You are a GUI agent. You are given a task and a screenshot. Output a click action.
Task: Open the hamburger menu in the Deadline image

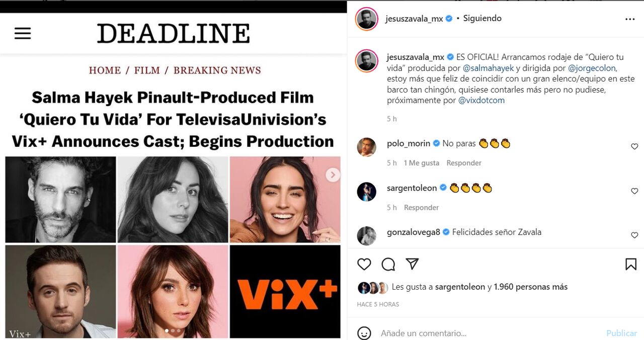click(x=23, y=34)
